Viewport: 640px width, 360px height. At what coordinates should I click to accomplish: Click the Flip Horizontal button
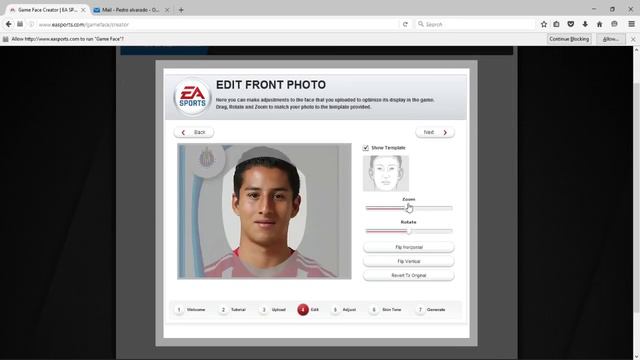[409, 247]
